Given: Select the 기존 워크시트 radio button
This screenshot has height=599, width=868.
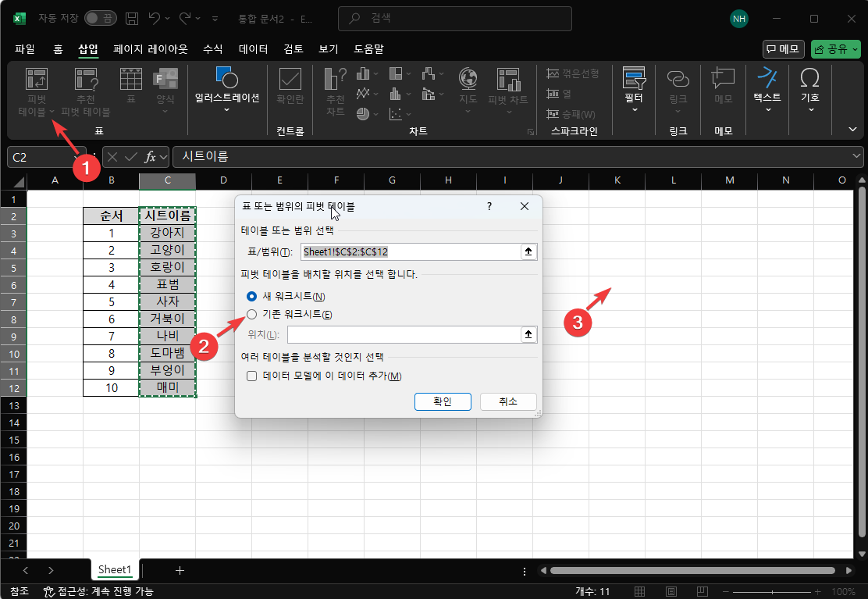Looking at the screenshot, I should pyautogui.click(x=251, y=314).
